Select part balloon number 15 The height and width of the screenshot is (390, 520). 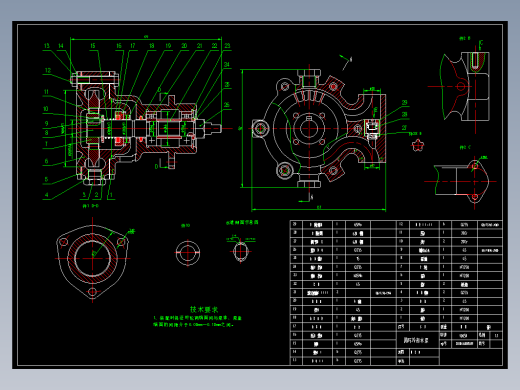(93, 46)
